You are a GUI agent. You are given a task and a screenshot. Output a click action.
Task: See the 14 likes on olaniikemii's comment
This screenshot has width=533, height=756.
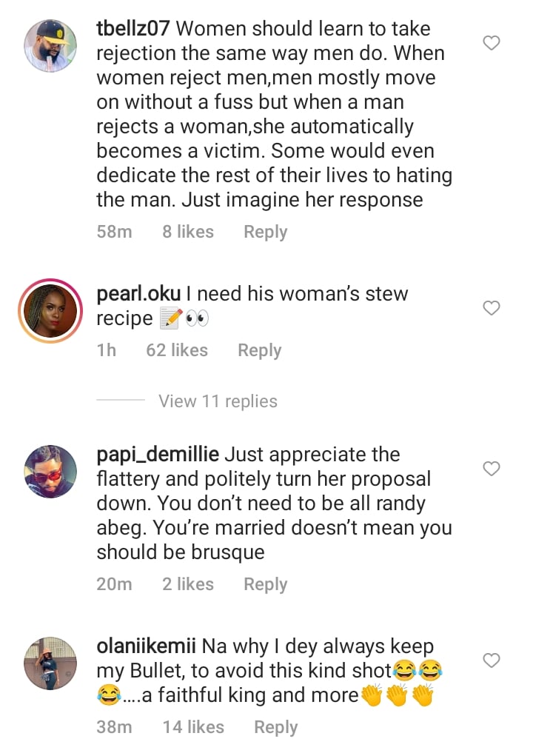click(x=193, y=727)
